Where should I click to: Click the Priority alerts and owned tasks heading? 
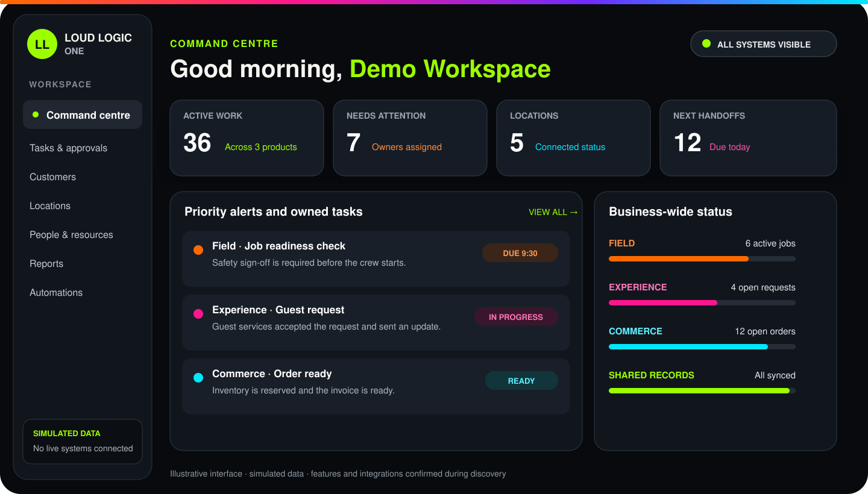[x=274, y=211]
